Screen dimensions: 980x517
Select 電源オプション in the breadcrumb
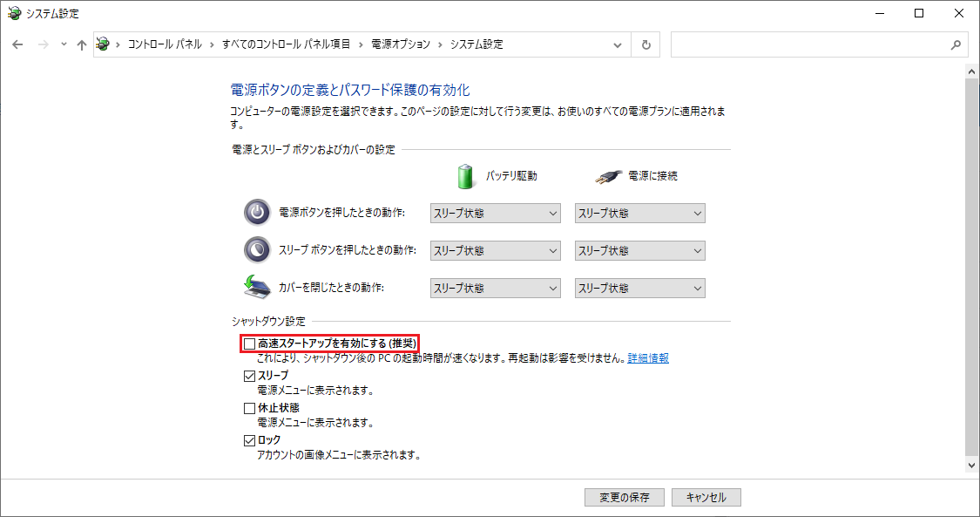click(x=401, y=44)
